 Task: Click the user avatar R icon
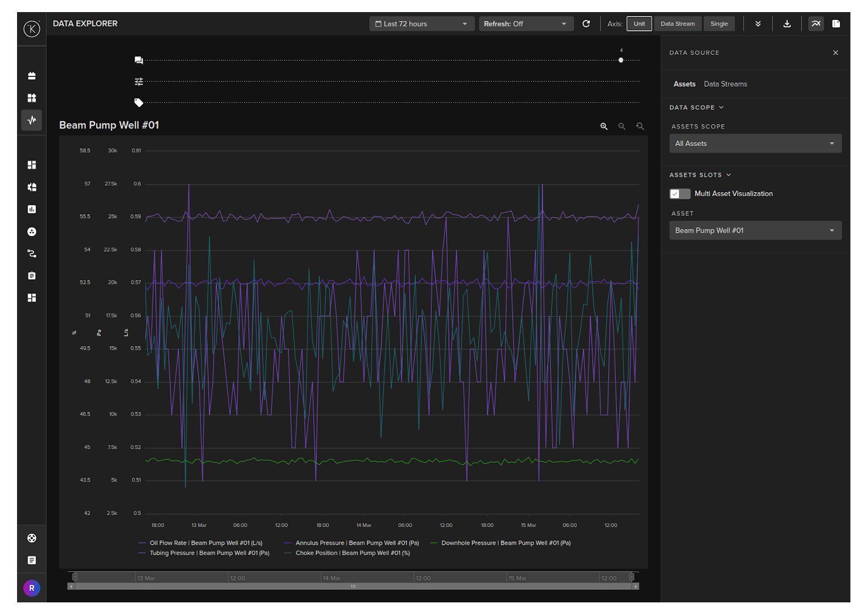[x=32, y=588]
